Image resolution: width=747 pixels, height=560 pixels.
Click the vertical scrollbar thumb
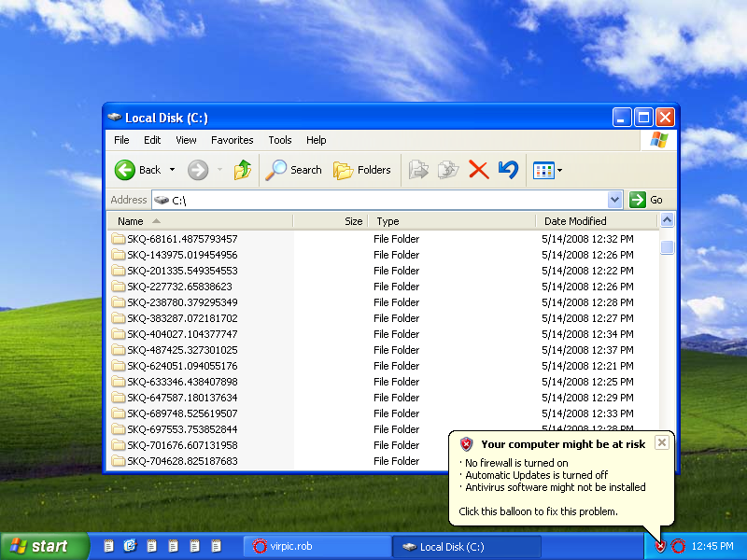coord(667,247)
